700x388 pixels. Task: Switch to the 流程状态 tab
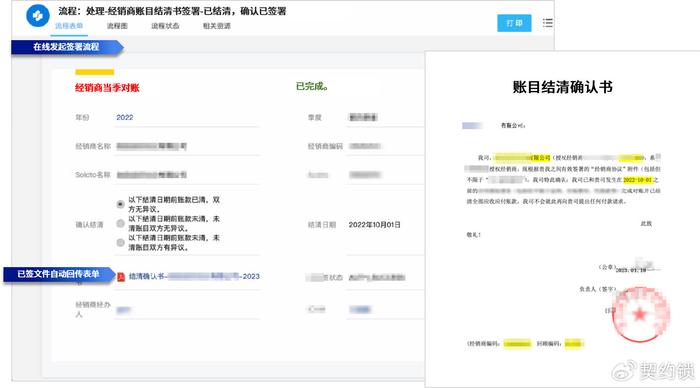[x=165, y=26]
